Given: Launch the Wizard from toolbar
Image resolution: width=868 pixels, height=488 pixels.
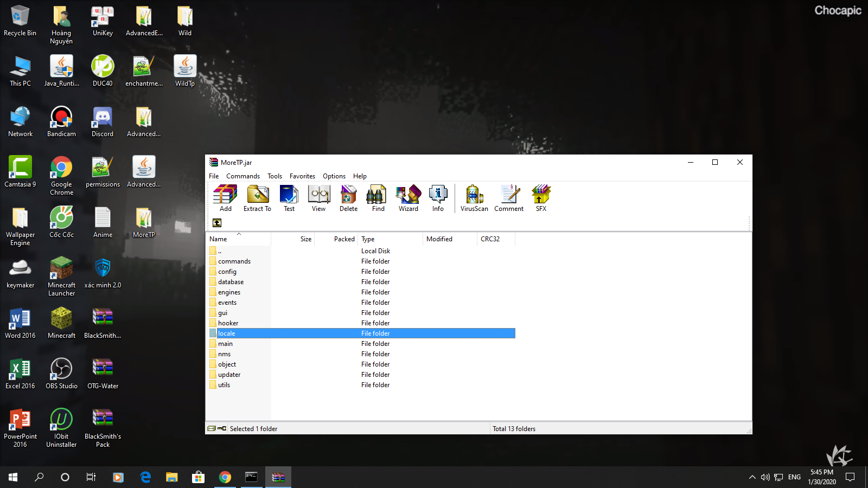Looking at the screenshot, I should pos(409,198).
